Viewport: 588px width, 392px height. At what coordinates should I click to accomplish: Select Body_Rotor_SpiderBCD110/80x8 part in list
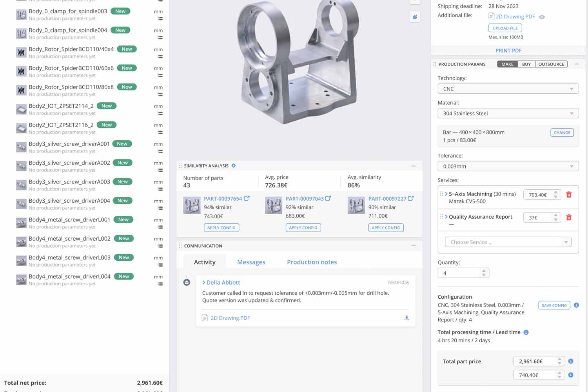click(x=71, y=87)
